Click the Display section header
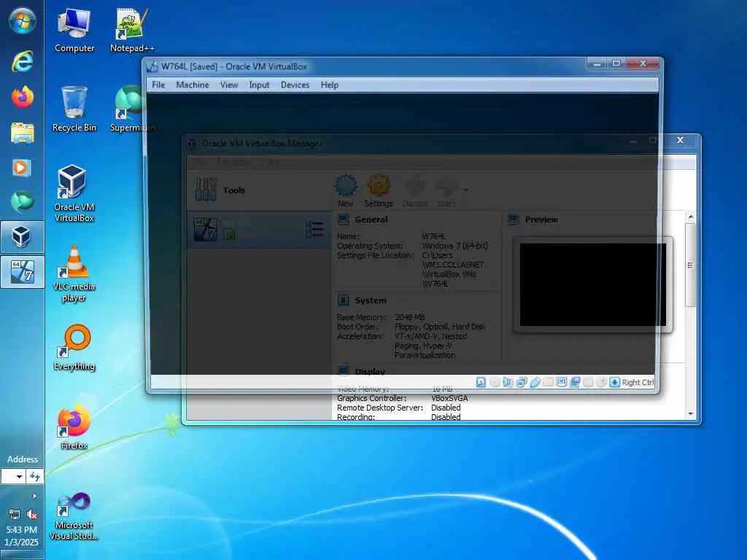Screen dimensions: 747x560 click(x=370, y=371)
